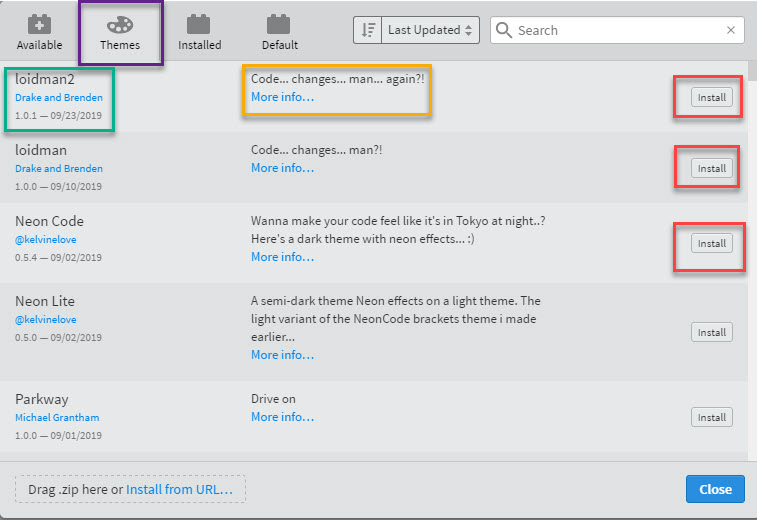Image resolution: width=757 pixels, height=520 pixels.
Task: Click version text 0.5.4 — 09/02/2019
Action: point(58,257)
